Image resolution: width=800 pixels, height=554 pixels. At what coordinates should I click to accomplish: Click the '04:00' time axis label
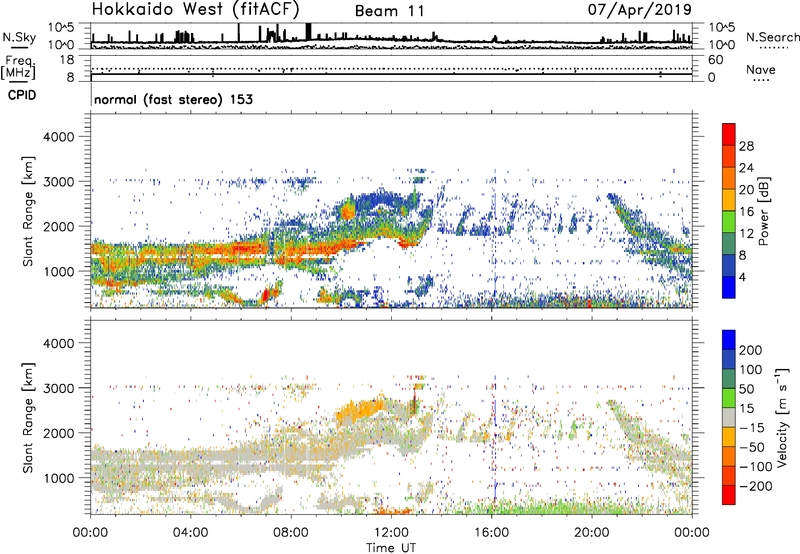(x=191, y=533)
